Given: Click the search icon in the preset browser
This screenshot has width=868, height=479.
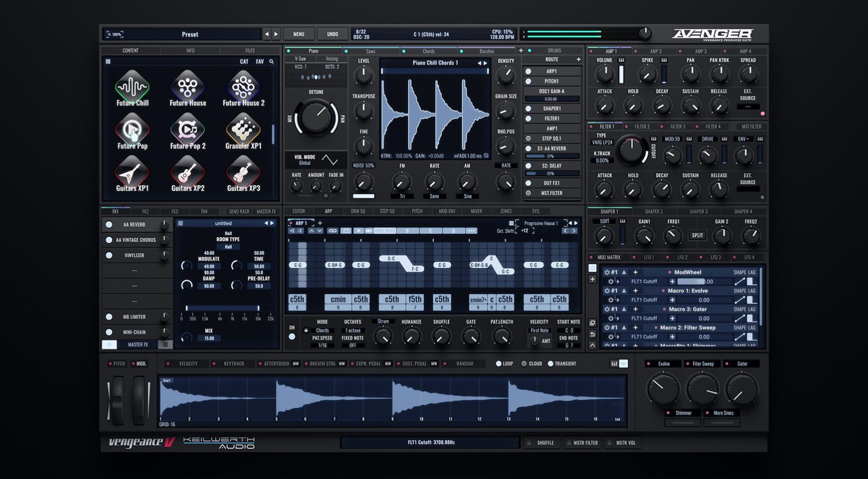Looking at the screenshot, I should (x=272, y=62).
